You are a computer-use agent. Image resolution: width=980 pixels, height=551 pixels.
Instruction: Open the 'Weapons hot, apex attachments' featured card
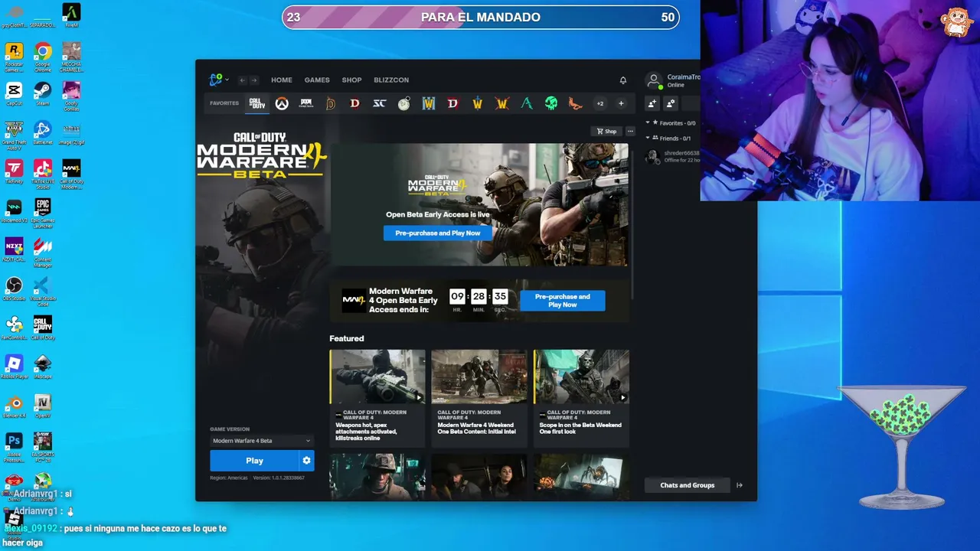pyautogui.click(x=377, y=398)
